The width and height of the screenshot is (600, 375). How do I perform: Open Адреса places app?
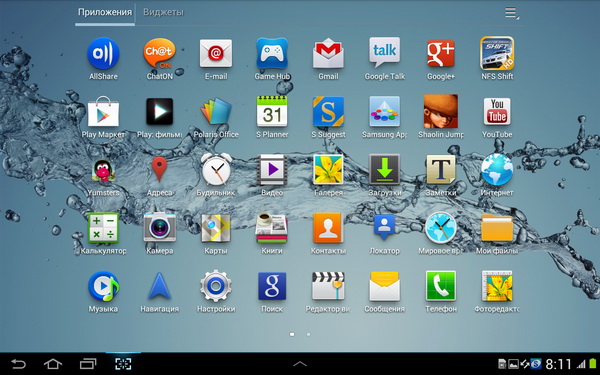160,169
